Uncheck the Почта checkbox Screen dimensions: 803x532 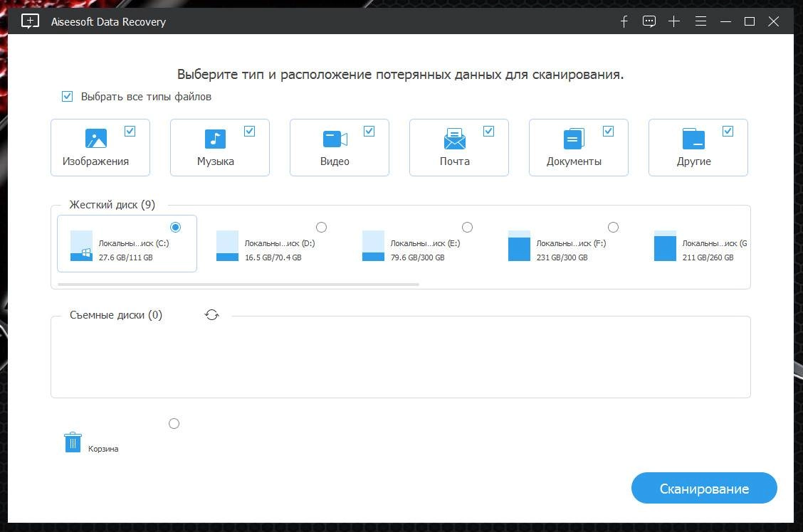[488, 132]
